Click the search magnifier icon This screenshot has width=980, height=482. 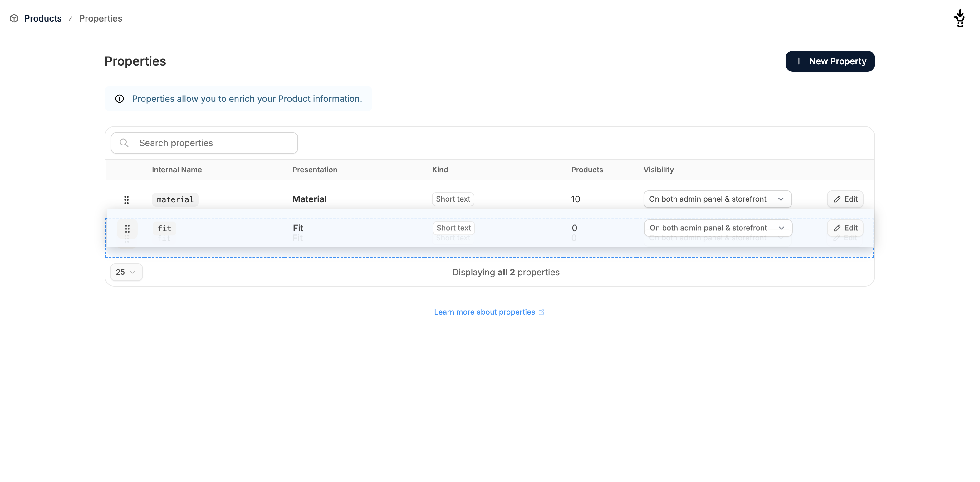click(x=124, y=143)
